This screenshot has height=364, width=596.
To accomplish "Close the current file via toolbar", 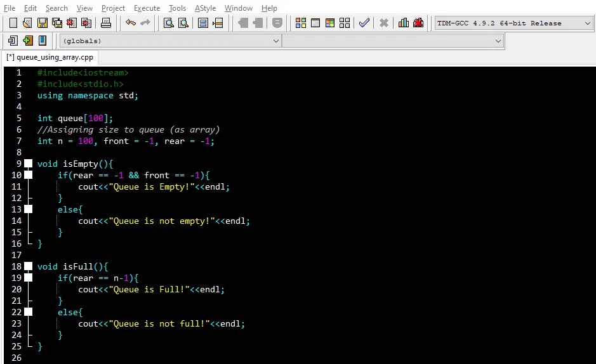I will (x=72, y=23).
